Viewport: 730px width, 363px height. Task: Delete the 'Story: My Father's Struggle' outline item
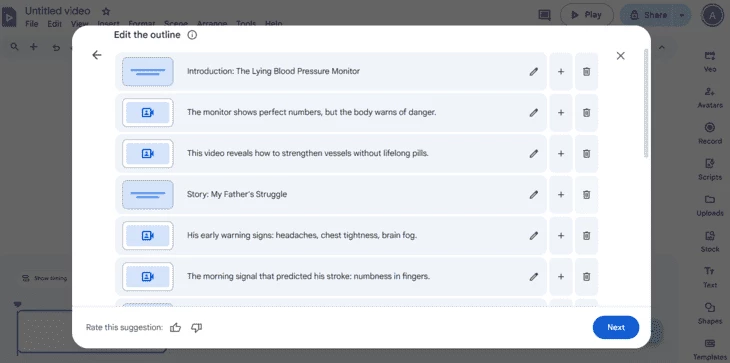[586, 195]
